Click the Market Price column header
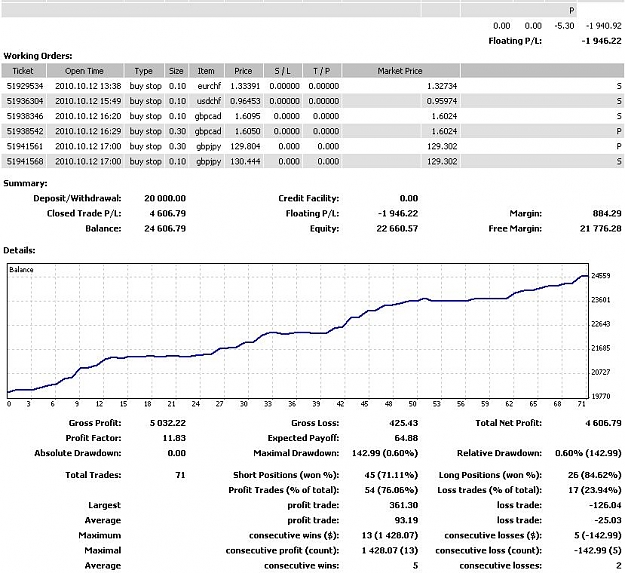The width and height of the screenshot is (625, 573). [x=401, y=71]
